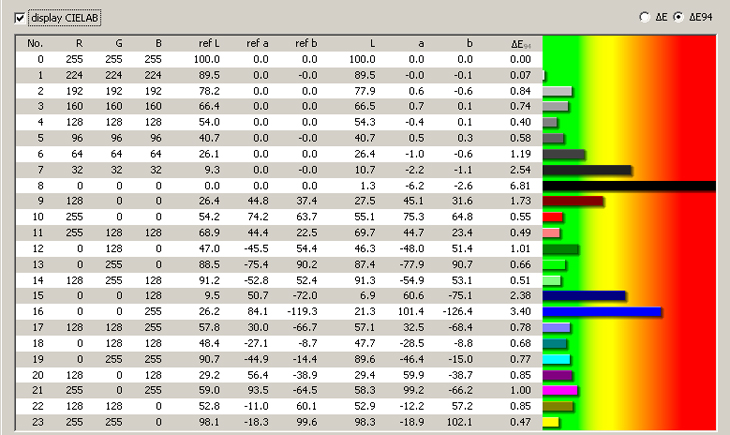The width and height of the screenshot is (730, 435).
Task: Click the magenta bar in row 21
Action: click(560, 391)
